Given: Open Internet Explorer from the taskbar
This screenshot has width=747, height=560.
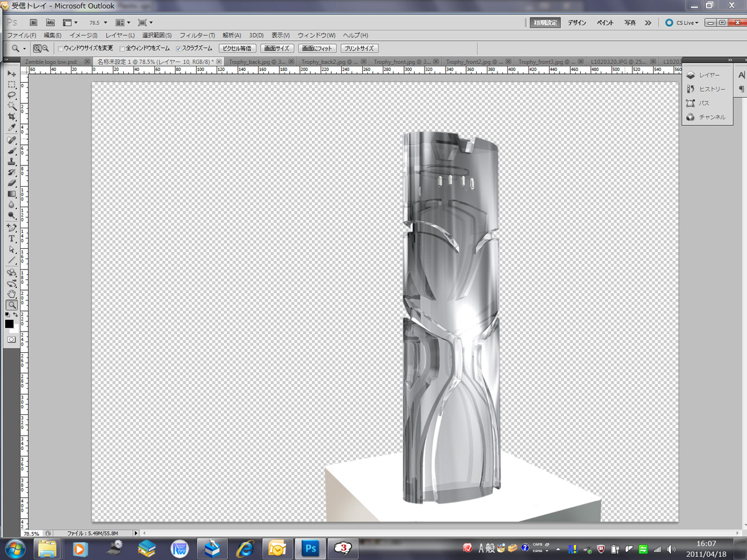Looking at the screenshot, I should [x=245, y=548].
